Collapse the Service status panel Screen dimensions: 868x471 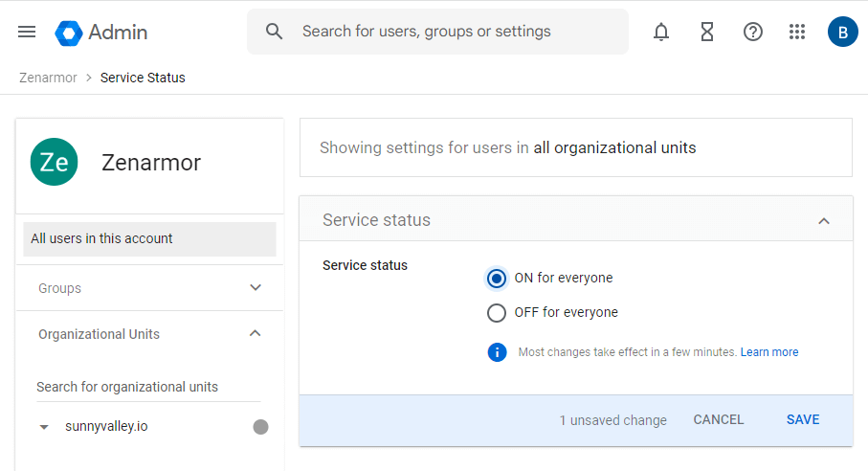coord(823,220)
